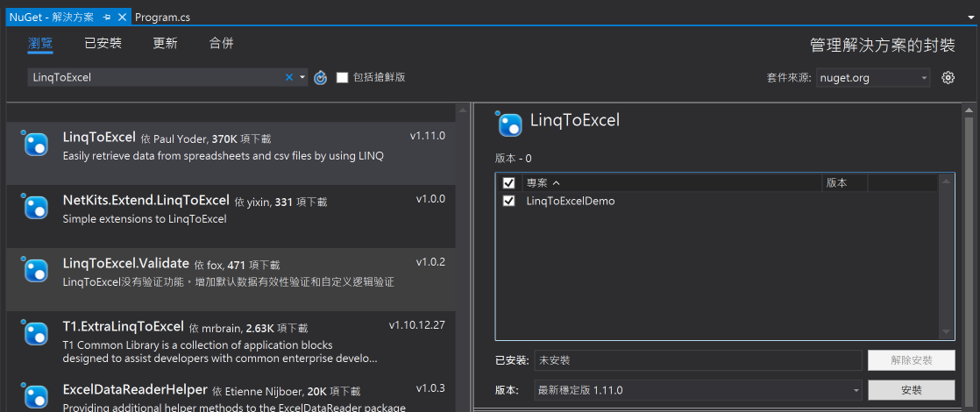Select the LinqToExcel.Validate package
The height and width of the screenshot is (412, 980).
tap(231, 280)
